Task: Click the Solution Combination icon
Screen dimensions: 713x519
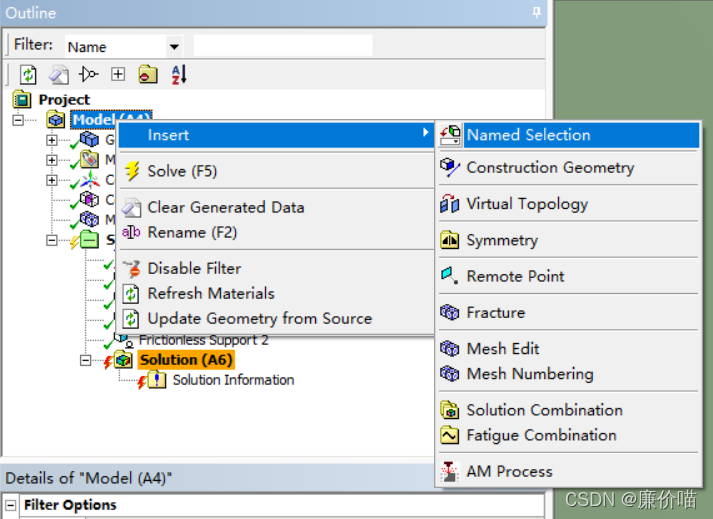Action: tap(450, 410)
